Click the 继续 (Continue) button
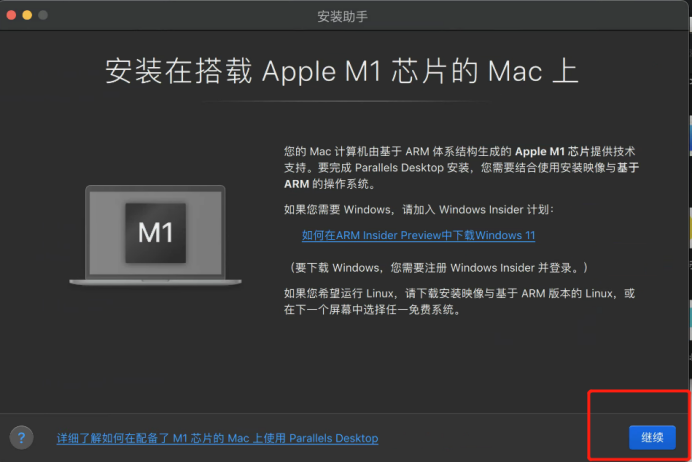The width and height of the screenshot is (692, 463). [652, 437]
